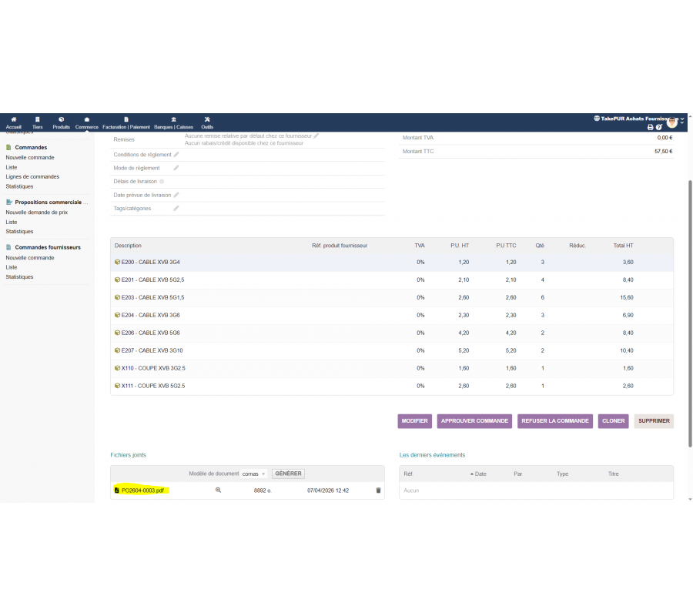
Task: Open product E200 - CABLE XVB 3G4
Action: [x=150, y=262]
